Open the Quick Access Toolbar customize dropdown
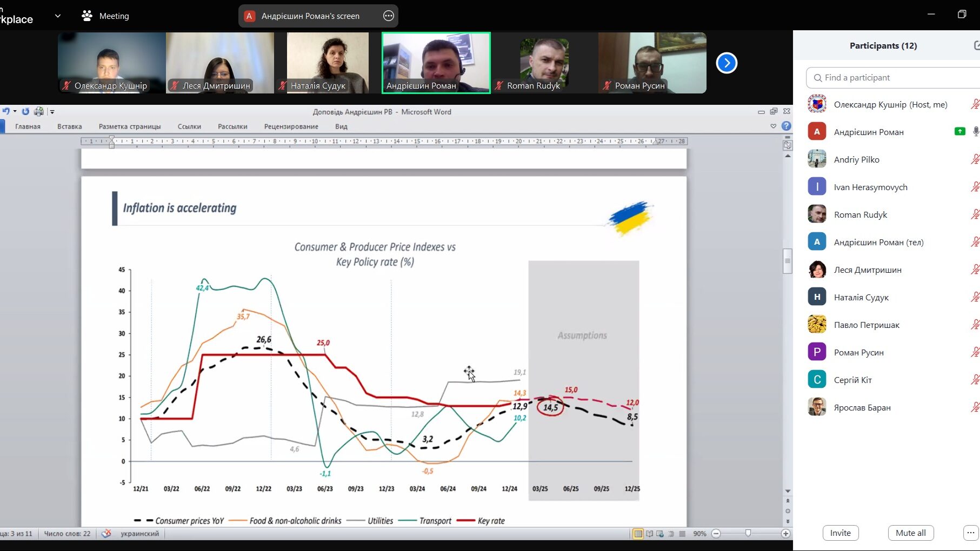The width and height of the screenshot is (980, 551). point(52,112)
